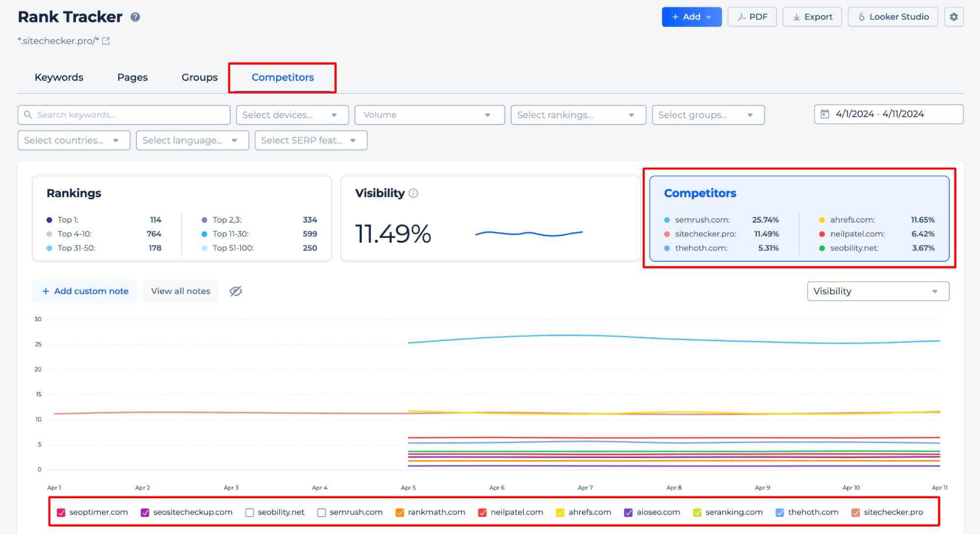Click the *.sitechecker.pro/* project link
This screenshot has width=980, height=535.
58,41
